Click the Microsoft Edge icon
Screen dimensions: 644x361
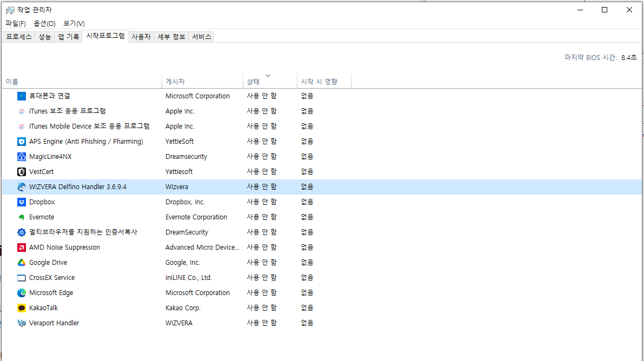click(22, 293)
